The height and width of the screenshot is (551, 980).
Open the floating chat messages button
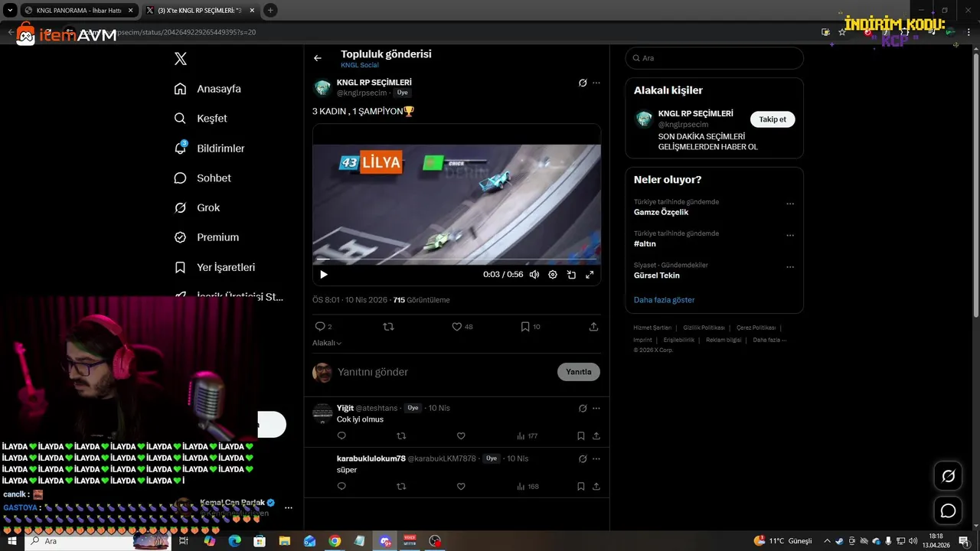(x=948, y=510)
